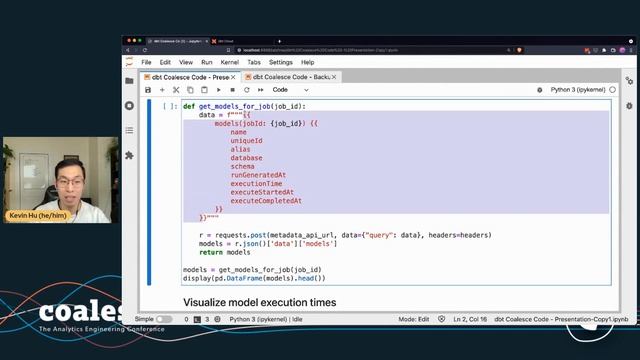Click the requests.post line of code
640x360 pixels.
pyautogui.click(x=345, y=235)
